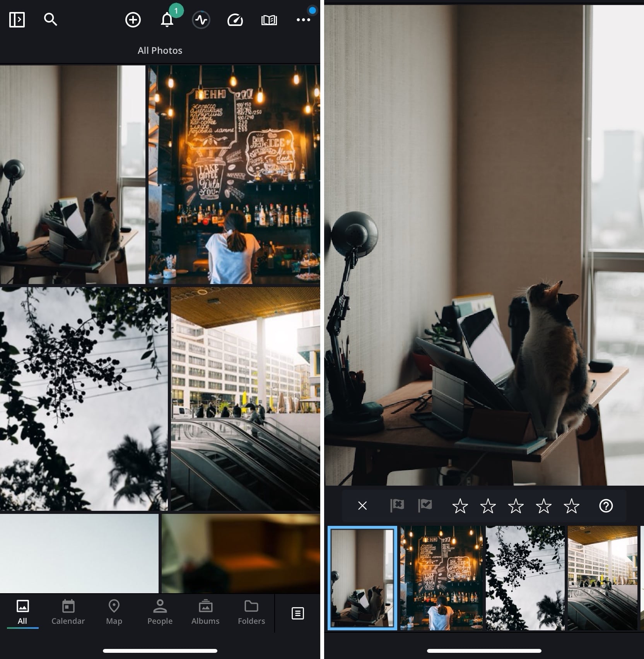This screenshot has width=644, height=659.
Task: Open the three-dot overflow menu
Action: (304, 19)
